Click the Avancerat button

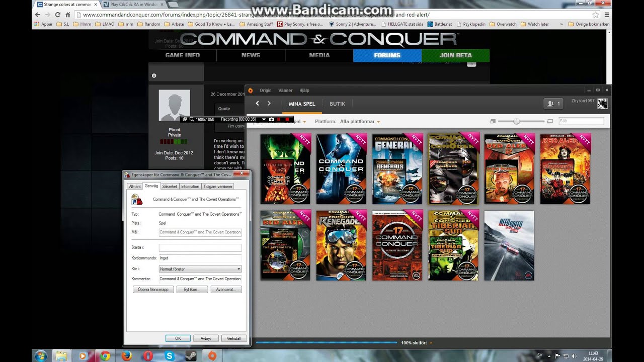pyautogui.click(x=226, y=290)
